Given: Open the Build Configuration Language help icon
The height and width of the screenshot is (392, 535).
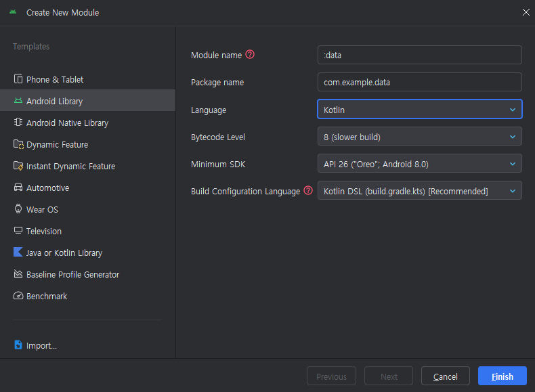Looking at the screenshot, I should [308, 190].
